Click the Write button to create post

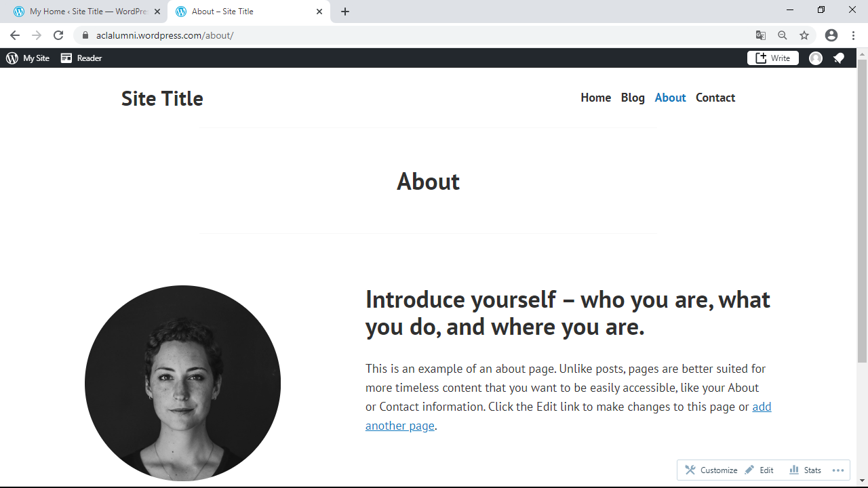point(773,58)
